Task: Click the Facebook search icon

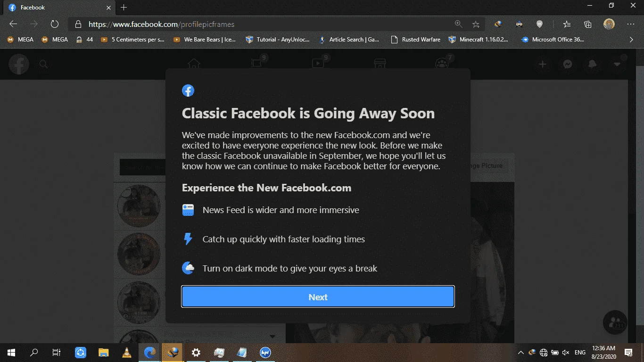Action: tap(43, 64)
